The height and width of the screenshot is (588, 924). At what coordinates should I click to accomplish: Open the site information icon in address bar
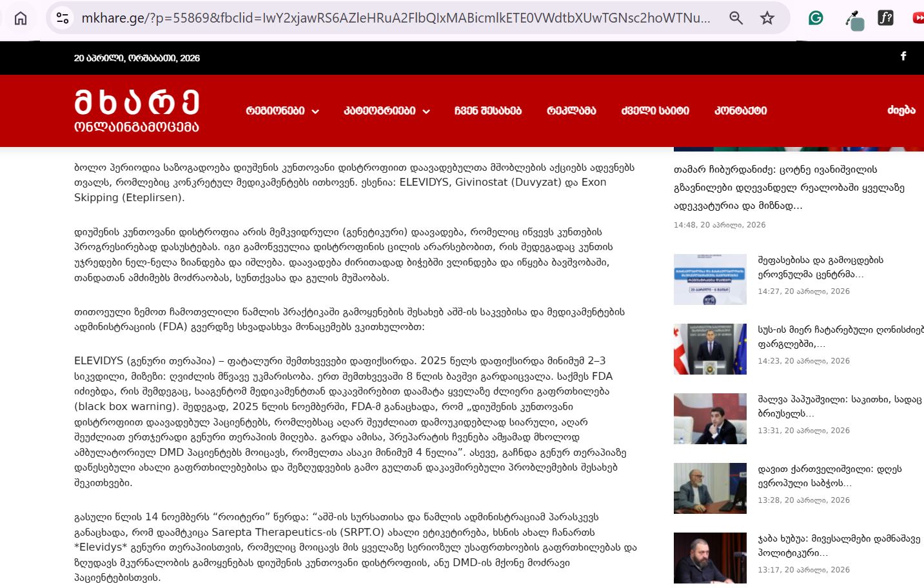click(63, 18)
